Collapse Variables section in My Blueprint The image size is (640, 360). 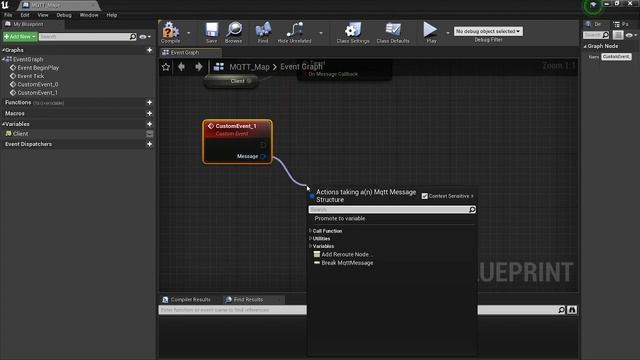pyautogui.click(x=3, y=124)
